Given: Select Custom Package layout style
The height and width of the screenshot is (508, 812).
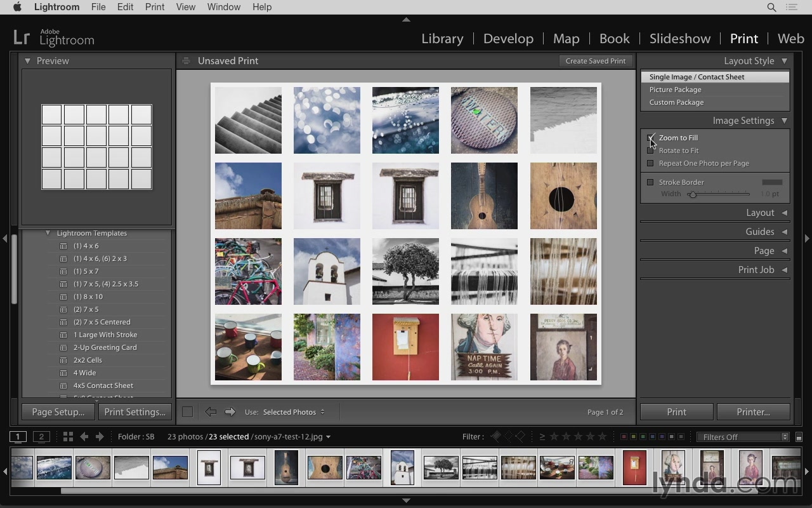Looking at the screenshot, I should 715,102.
